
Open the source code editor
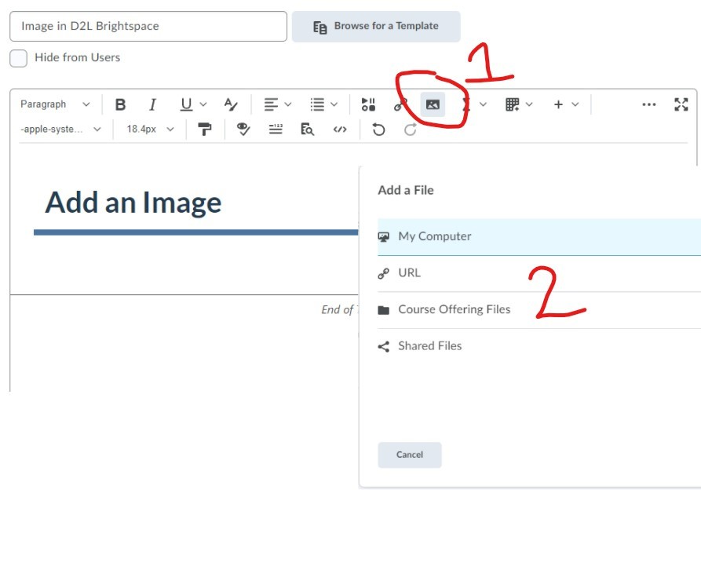(339, 130)
